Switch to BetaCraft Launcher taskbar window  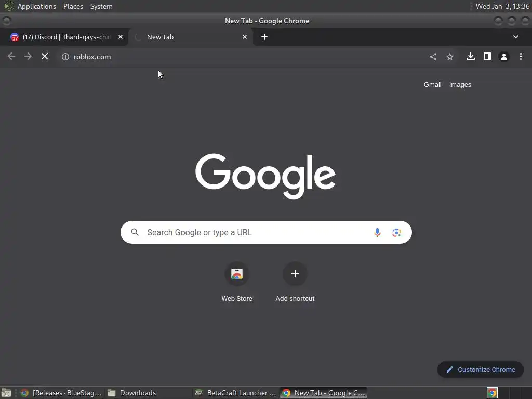[236, 393]
